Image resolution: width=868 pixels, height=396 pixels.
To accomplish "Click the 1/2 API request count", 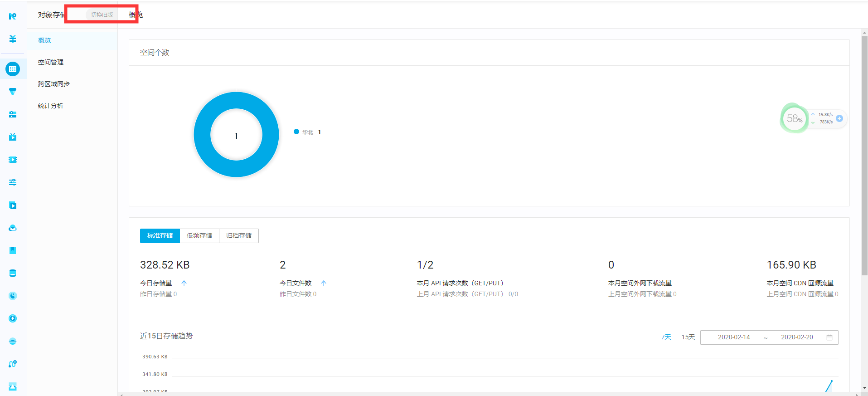I will tap(425, 265).
